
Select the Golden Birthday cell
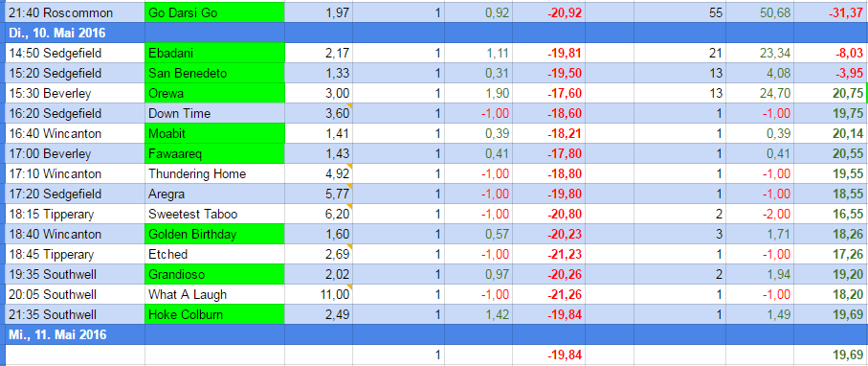(x=214, y=234)
